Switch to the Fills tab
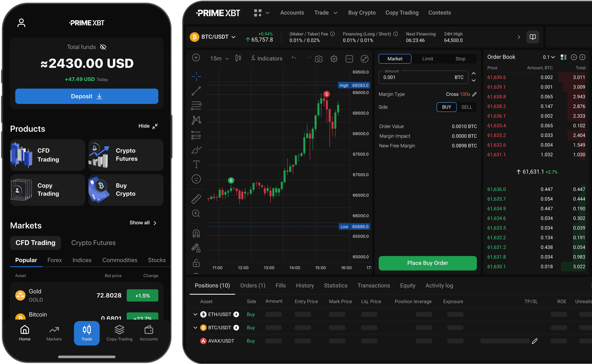Viewport: 592px width, 364px height. pyautogui.click(x=281, y=285)
